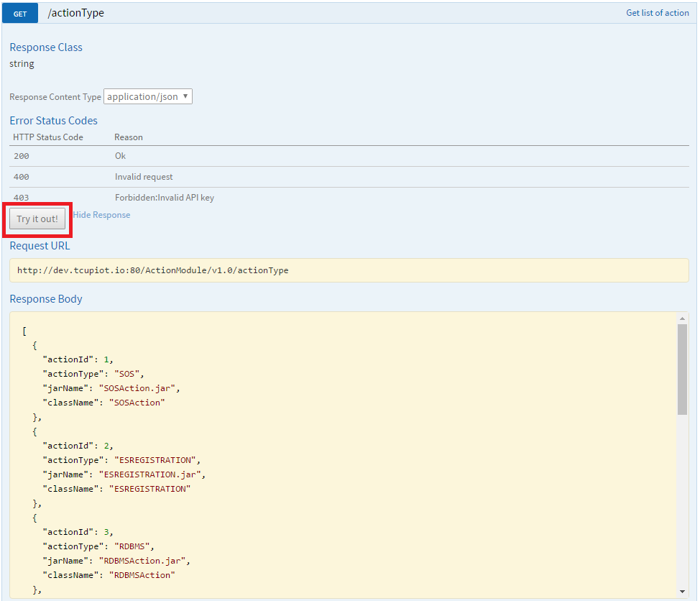Screen dimensions: 700x601
Task: Click the "actionId": 1 line
Action: [x=78, y=359]
